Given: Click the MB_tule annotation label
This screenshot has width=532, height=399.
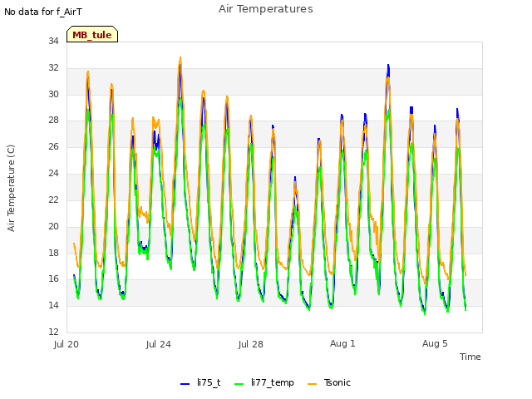Looking at the screenshot, I should coord(92,34).
